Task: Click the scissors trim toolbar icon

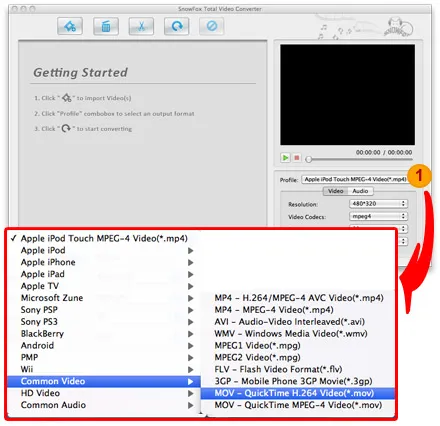Action: (x=141, y=26)
